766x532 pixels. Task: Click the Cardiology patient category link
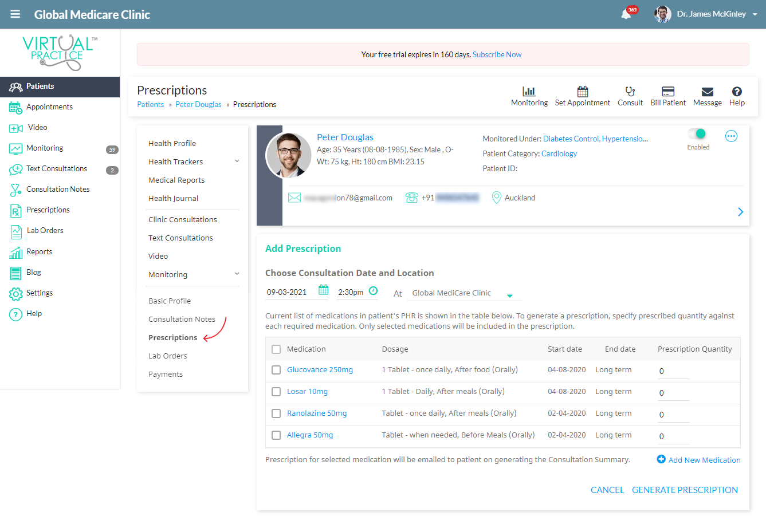tap(559, 153)
